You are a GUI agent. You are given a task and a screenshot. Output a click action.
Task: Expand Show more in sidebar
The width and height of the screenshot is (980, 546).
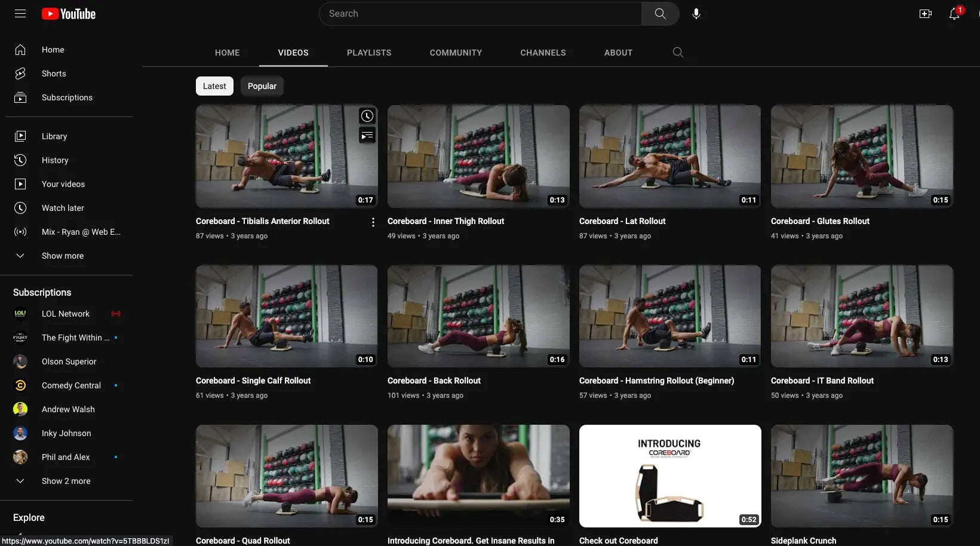(62, 256)
